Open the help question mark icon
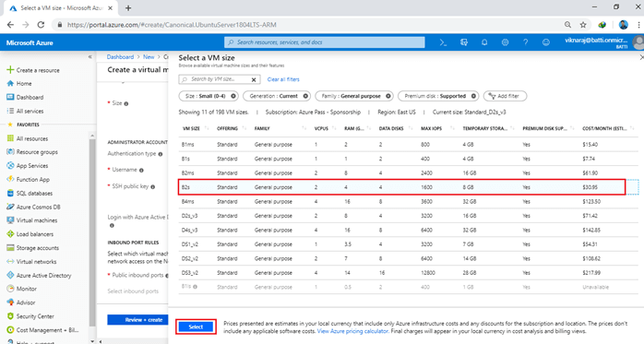Image resolution: width=644 pixels, height=344 pixels. tap(525, 42)
